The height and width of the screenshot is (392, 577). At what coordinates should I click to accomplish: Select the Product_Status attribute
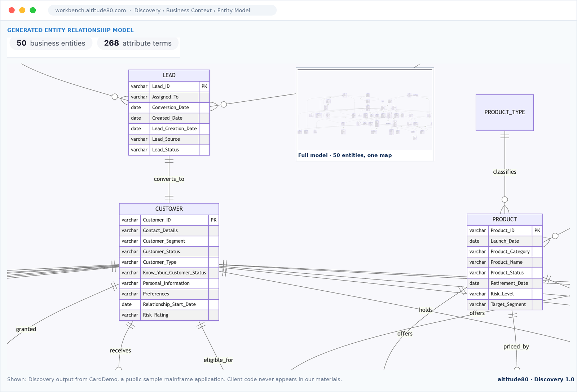click(x=505, y=273)
